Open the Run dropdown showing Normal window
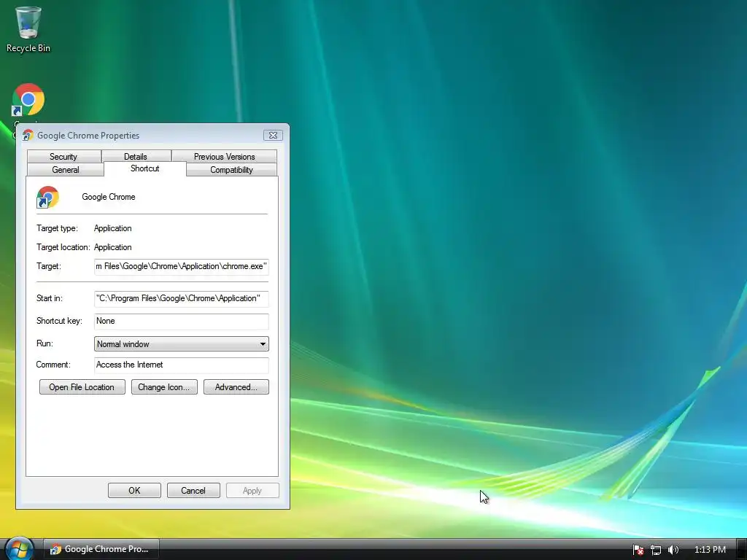 [182, 344]
